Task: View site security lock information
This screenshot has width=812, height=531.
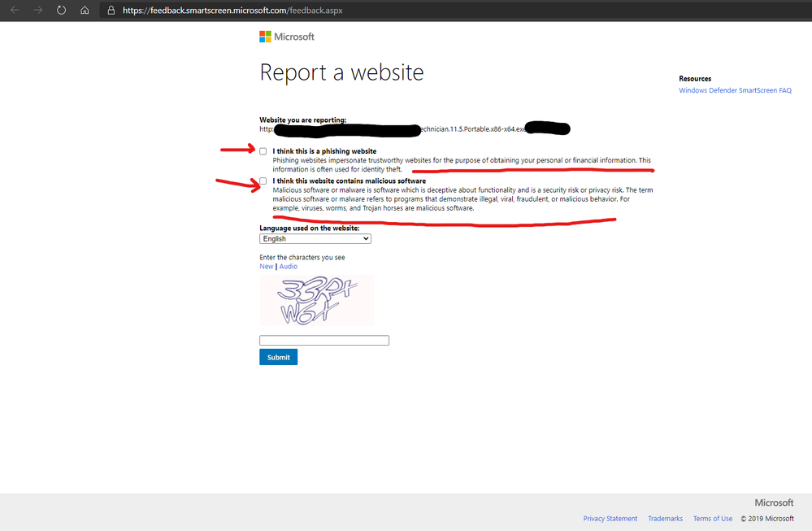Action: click(111, 11)
